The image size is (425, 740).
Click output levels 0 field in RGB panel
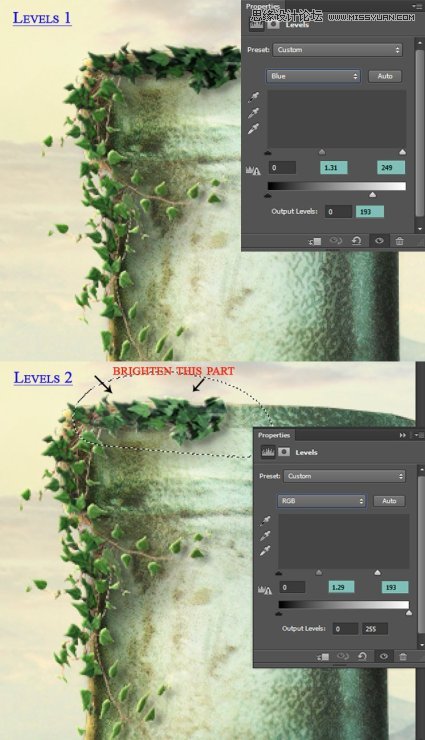(345, 629)
